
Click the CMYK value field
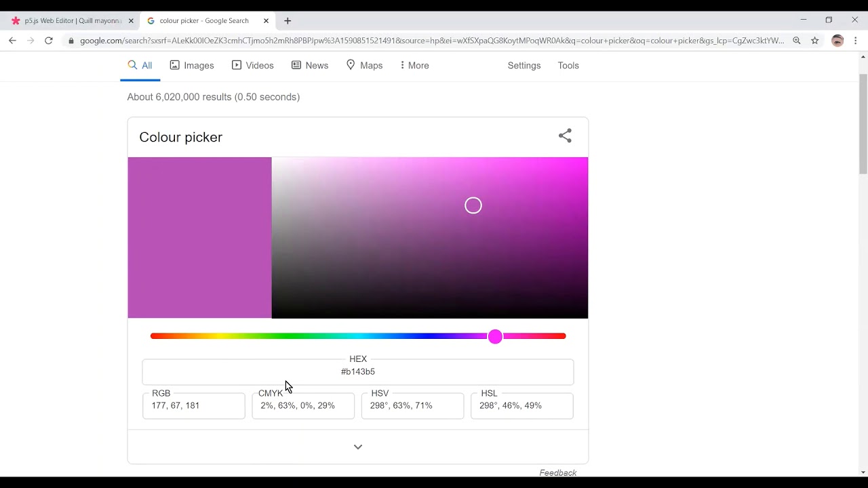(303, 405)
